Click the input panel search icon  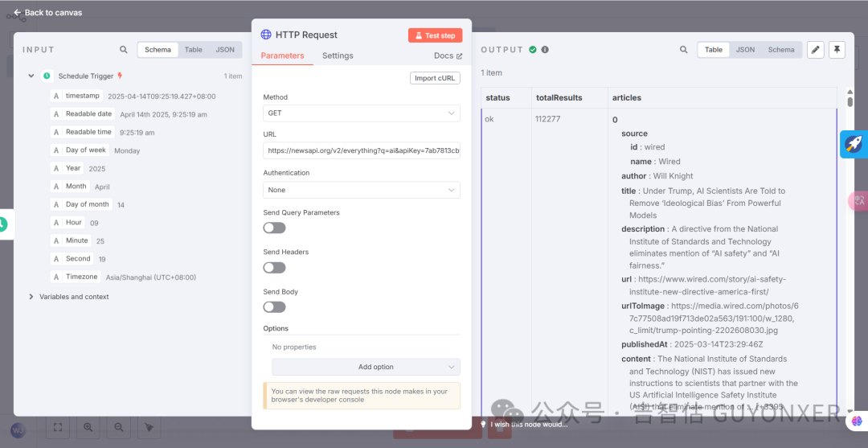123,50
